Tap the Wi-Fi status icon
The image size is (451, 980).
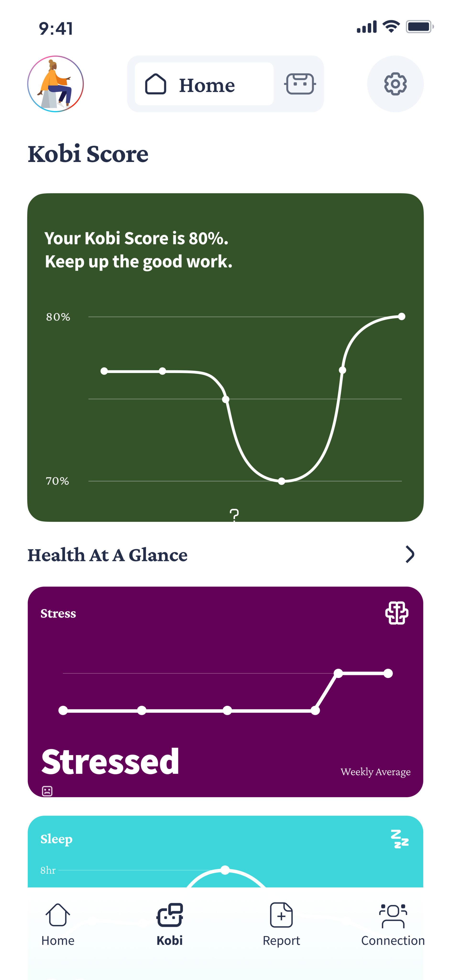click(391, 27)
